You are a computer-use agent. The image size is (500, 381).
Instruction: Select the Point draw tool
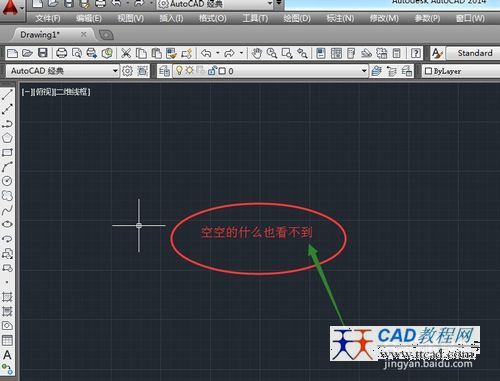pos(7,282)
